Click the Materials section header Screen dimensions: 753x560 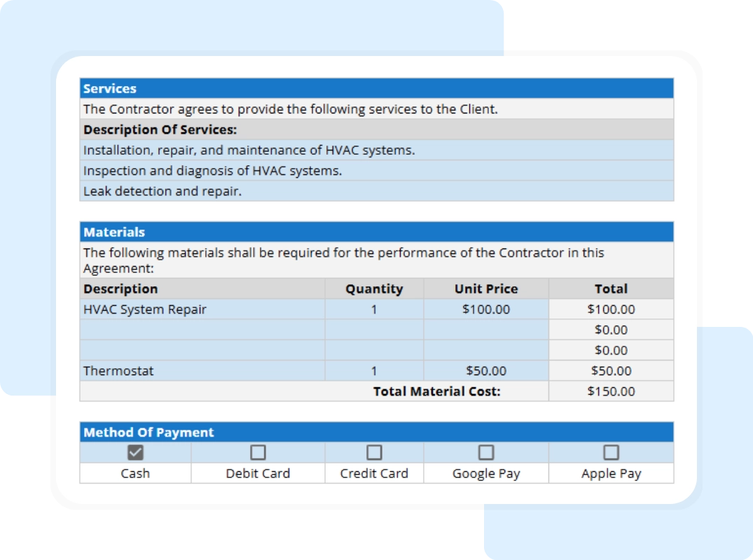376,232
